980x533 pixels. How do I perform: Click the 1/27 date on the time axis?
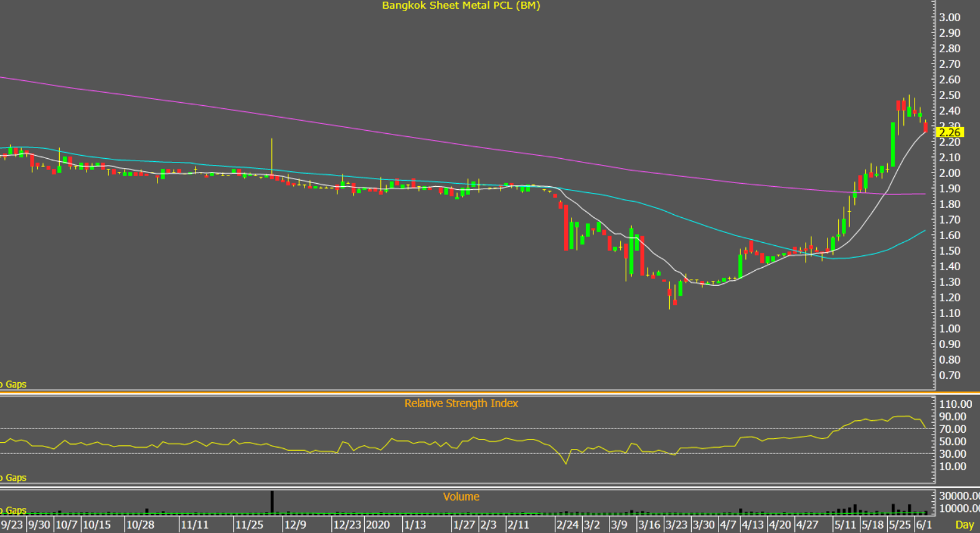[x=464, y=525]
